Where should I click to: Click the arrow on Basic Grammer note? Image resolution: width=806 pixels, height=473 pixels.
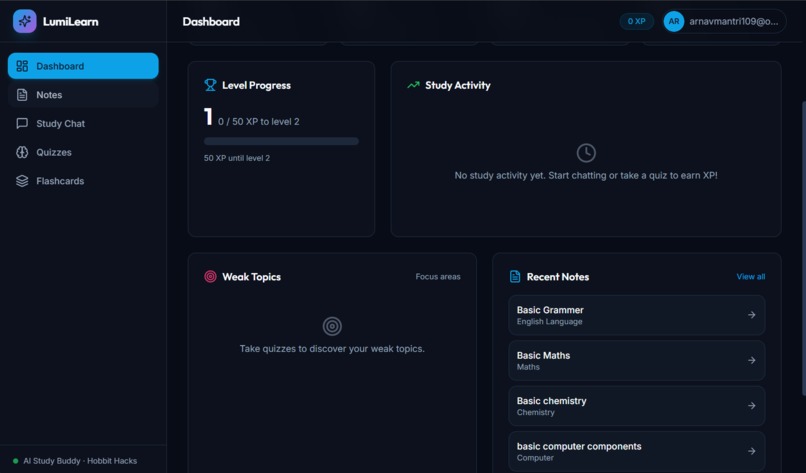click(752, 315)
